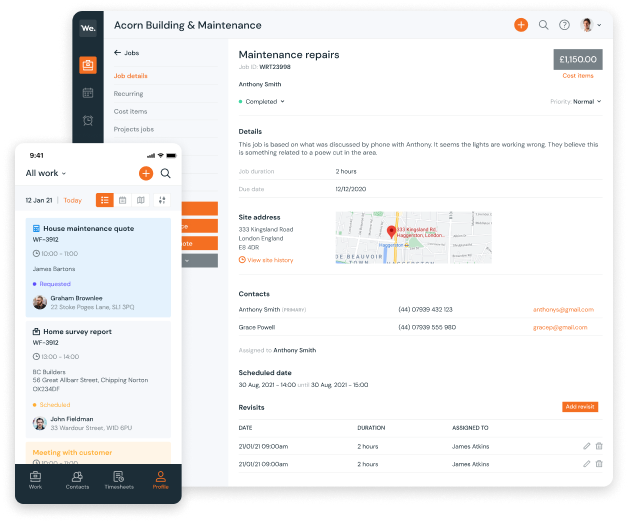Click the DURATION column header

click(371, 428)
